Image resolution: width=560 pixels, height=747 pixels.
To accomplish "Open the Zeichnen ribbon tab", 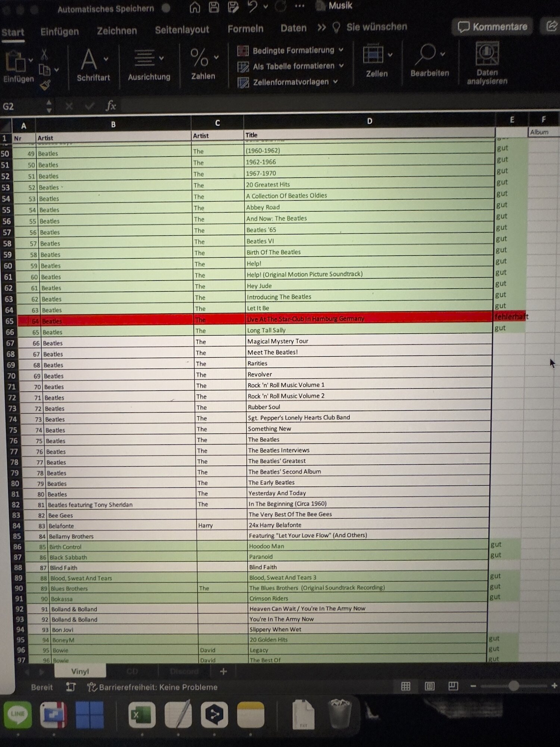I will 117,31.
